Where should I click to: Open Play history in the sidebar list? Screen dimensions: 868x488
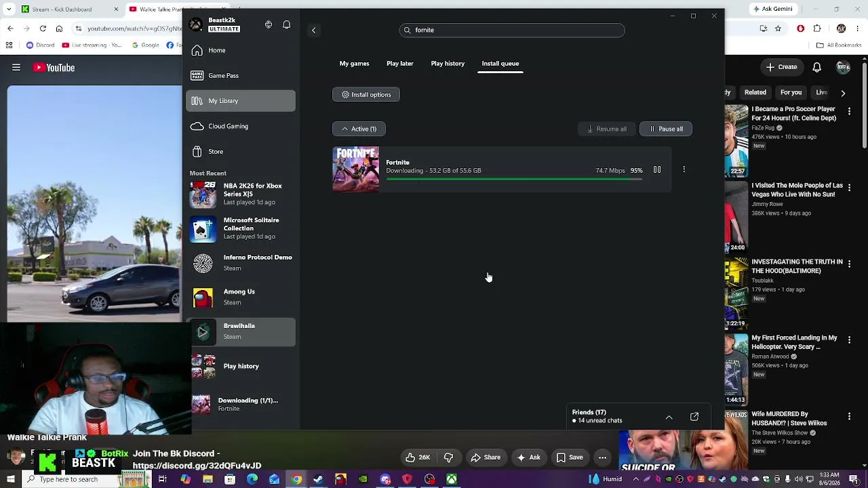click(242, 366)
